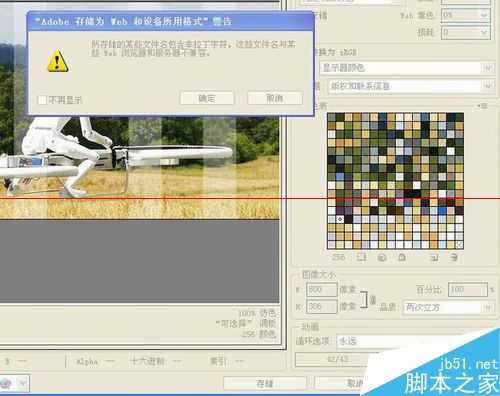The image size is (500, 396).
Task: Click the 百分比 percent input field
Action: click(x=468, y=289)
